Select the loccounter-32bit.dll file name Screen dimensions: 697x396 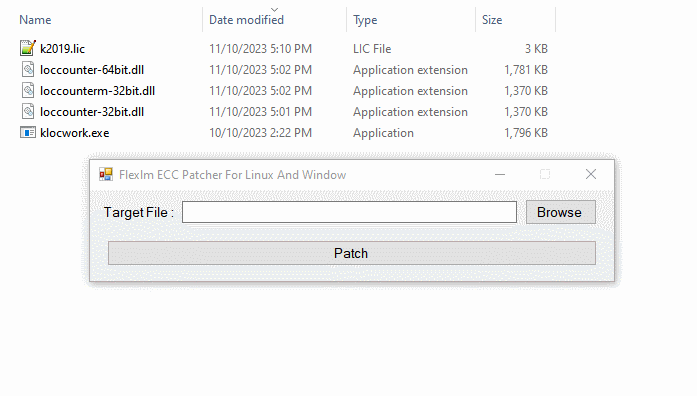pyautogui.click(x=92, y=112)
